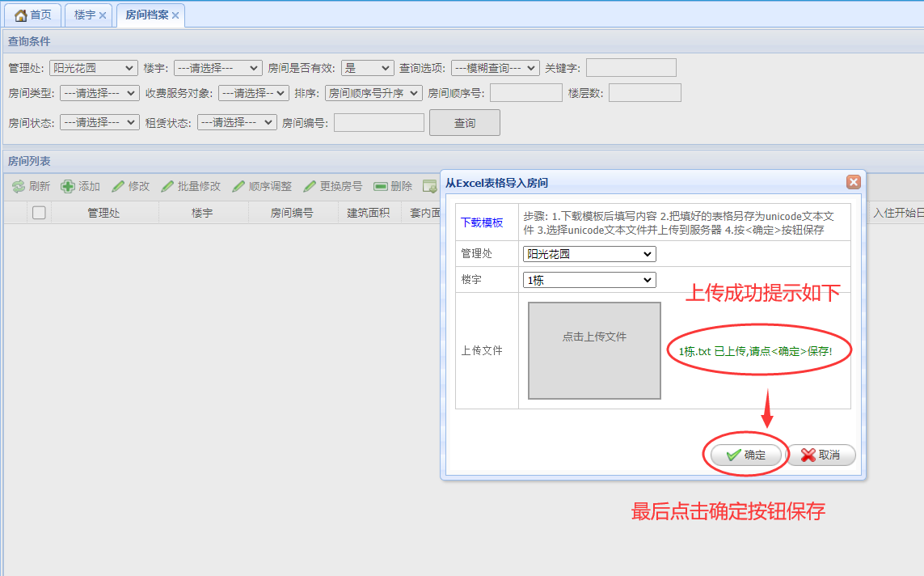The height and width of the screenshot is (576, 924).
Task: Click the 修改 edit pencil icon
Action: (118, 186)
